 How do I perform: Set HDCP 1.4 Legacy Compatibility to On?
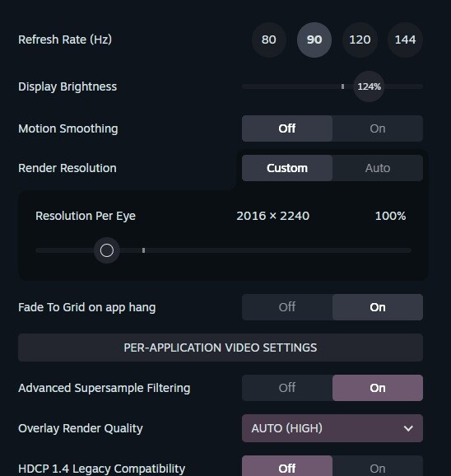point(378,468)
